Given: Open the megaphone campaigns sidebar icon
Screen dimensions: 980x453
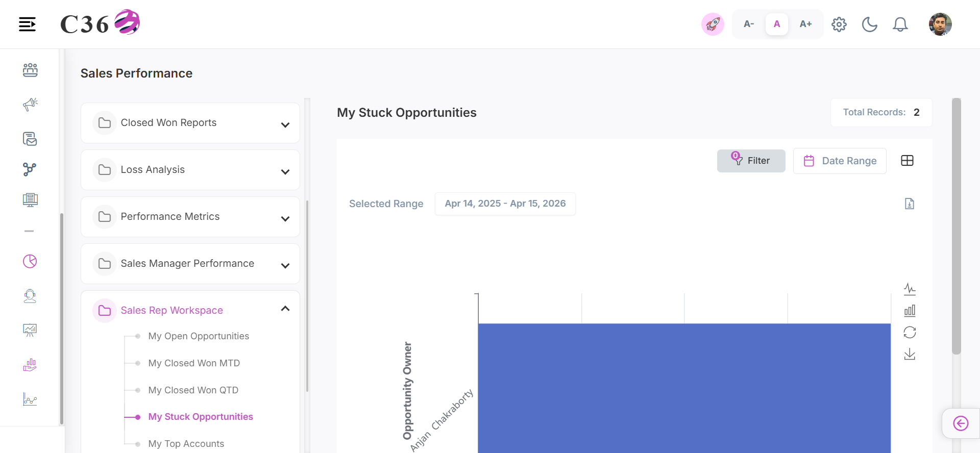Looking at the screenshot, I should (30, 104).
